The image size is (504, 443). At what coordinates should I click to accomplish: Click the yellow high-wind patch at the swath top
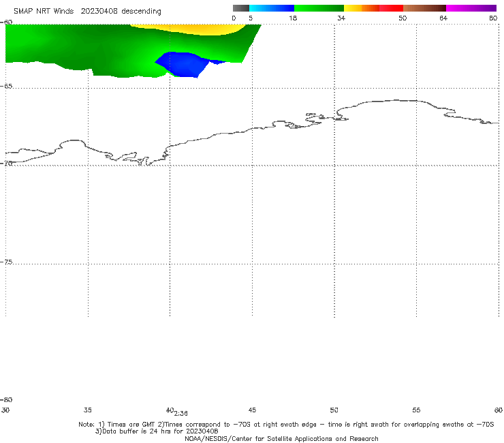pyautogui.click(x=189, y=29)
